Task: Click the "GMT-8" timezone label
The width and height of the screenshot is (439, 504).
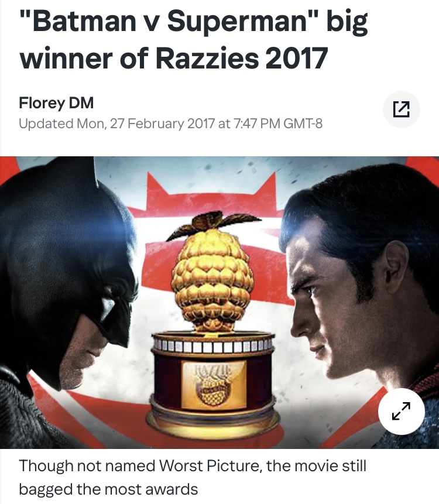Action: coord(303,124)
